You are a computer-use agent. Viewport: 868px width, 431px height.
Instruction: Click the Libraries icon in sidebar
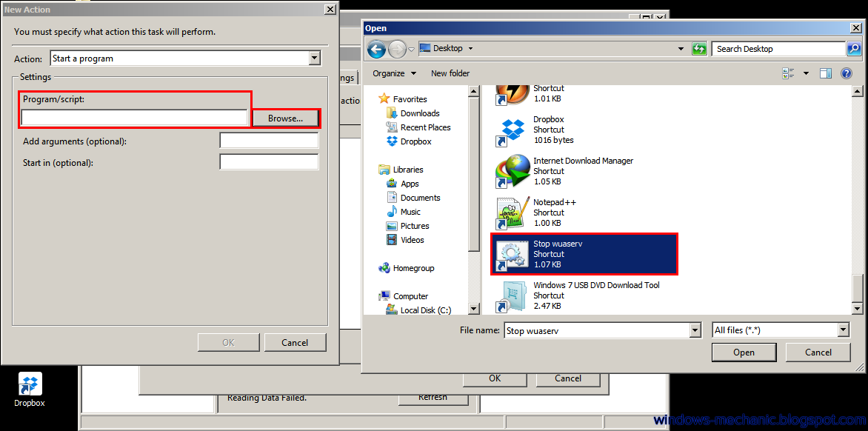384,170
